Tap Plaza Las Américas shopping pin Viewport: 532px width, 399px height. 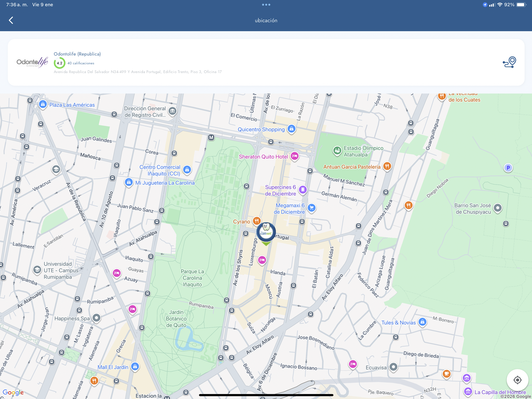pyautogui.click(x=43, y=104)
